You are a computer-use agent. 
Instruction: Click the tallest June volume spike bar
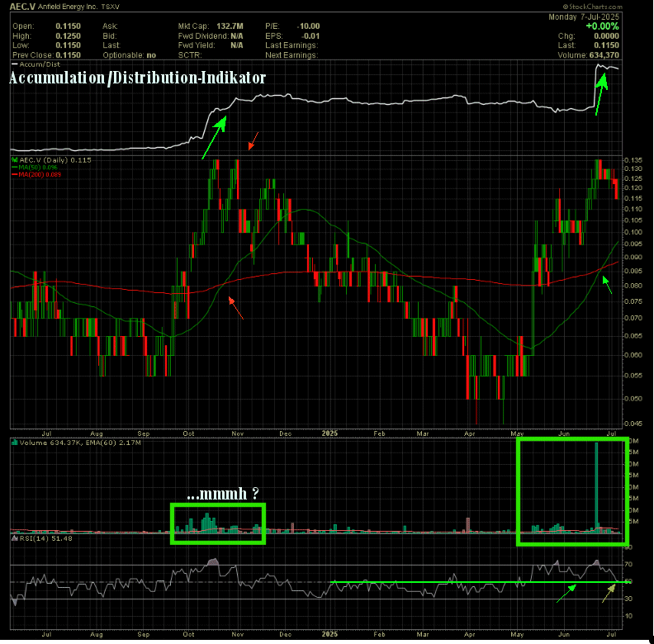coord(596,487)
